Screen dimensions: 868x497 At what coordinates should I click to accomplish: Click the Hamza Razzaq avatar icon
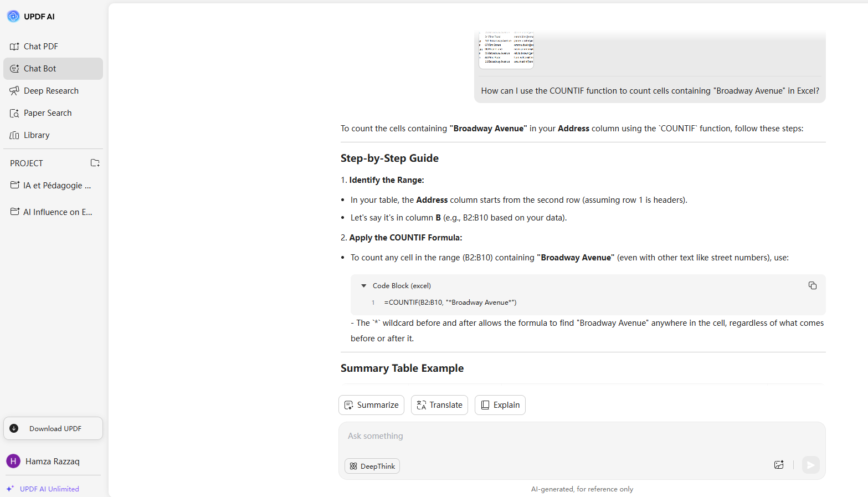(x=13, y=461)
